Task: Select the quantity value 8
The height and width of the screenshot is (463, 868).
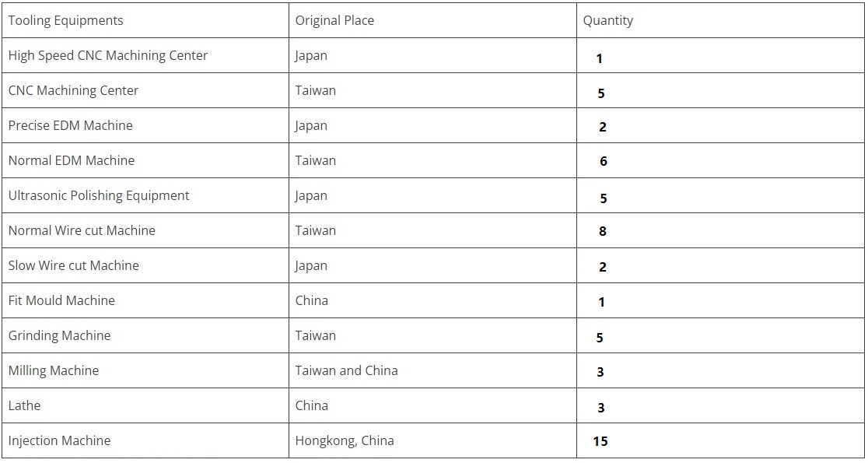Action: click(x=603, y=232)
